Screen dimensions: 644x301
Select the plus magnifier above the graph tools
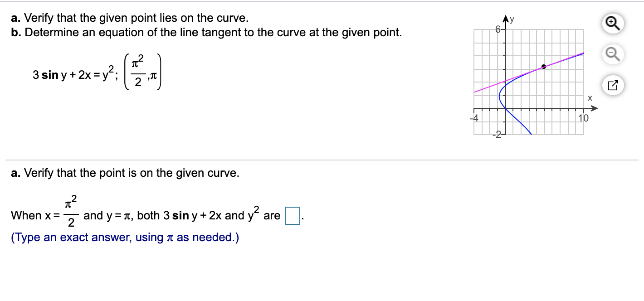click(x=613, y=24)
